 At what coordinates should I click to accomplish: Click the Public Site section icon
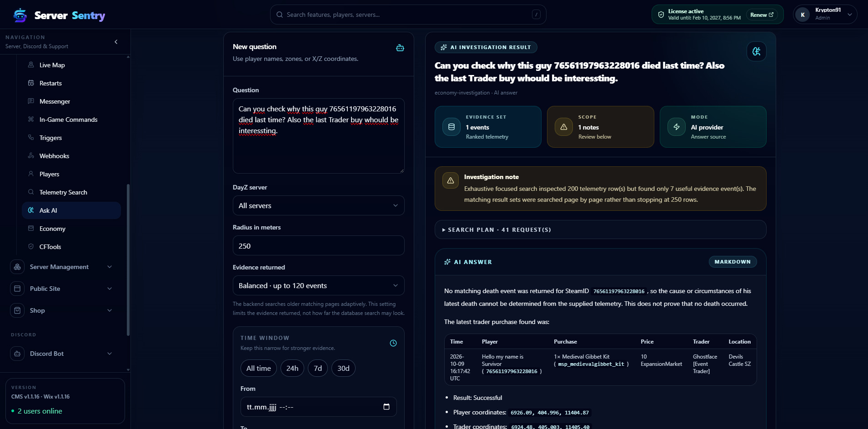click(17, 289)
